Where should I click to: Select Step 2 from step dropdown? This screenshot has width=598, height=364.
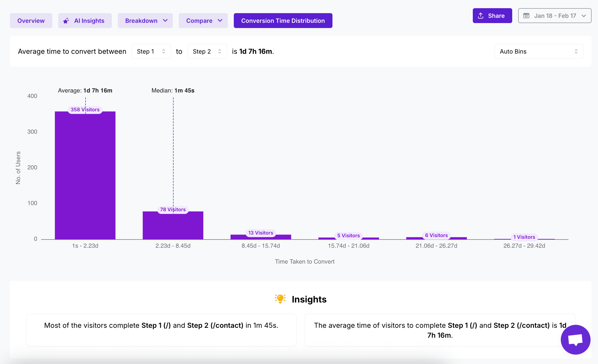click(x=207, y=51)
